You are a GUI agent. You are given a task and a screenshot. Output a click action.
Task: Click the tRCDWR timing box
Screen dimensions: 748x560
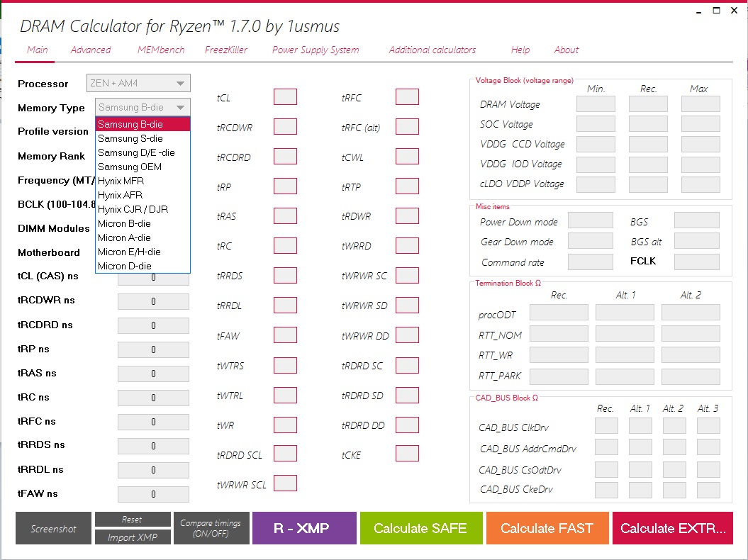point(285,126)
